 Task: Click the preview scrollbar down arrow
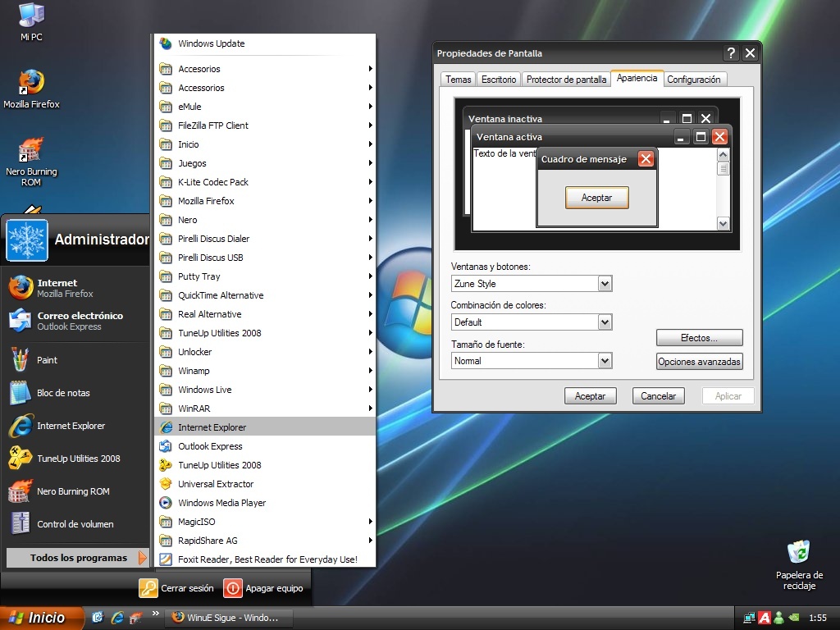click(x=724, y=224)
